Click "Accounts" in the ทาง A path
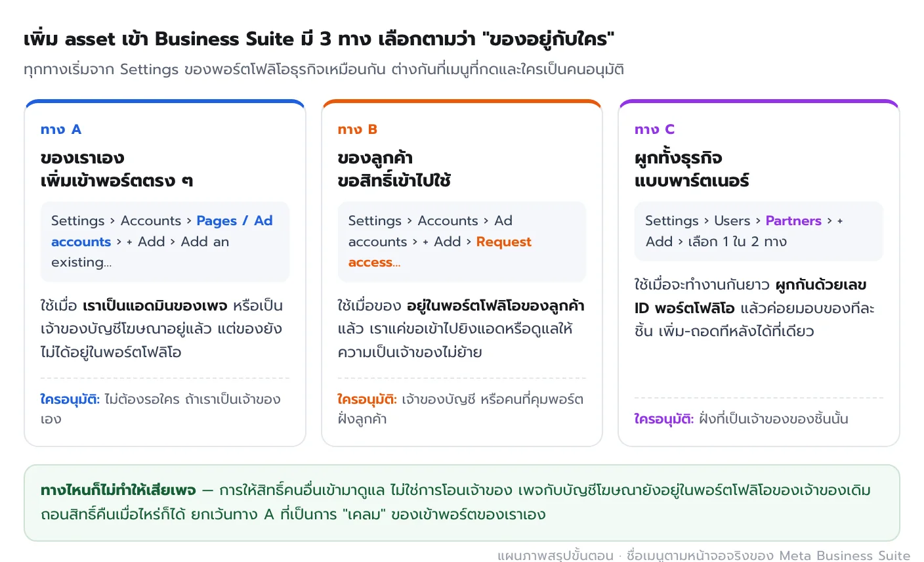Screen dimensions: 924x562 point(151,221)
